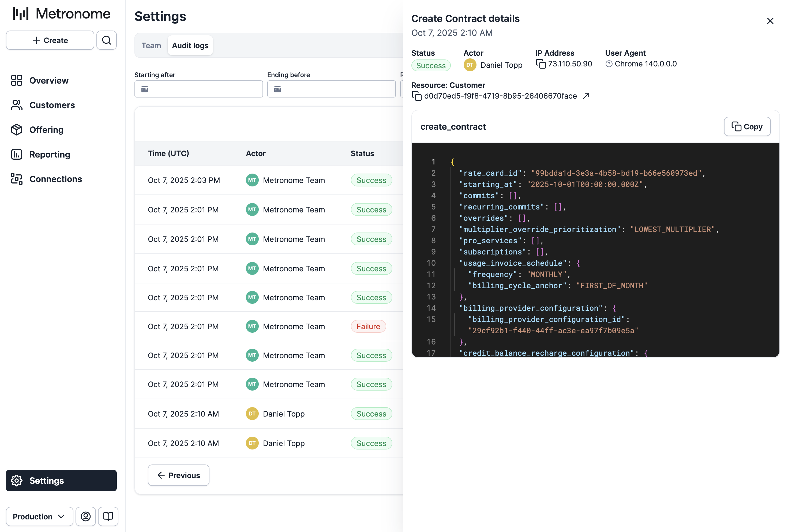Copy the IP address using copy icon
788x532 pixels.
tap(541, 64)
